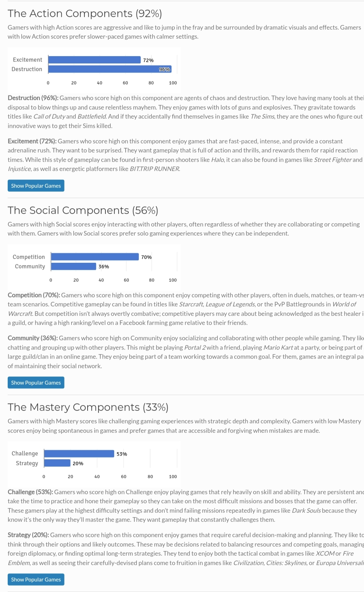Click The Action Components (92%) heading
The height and width of the screenshot is (592, 364).
click(x=85, y=13)
